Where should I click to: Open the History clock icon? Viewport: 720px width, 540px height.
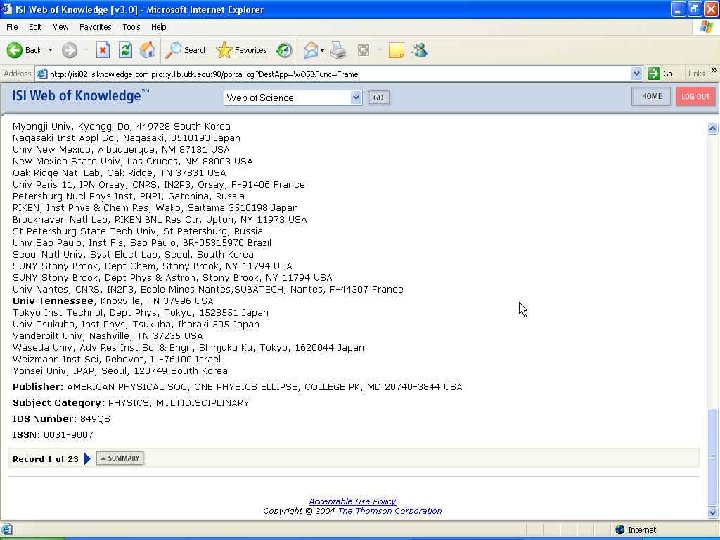point(284,50)
